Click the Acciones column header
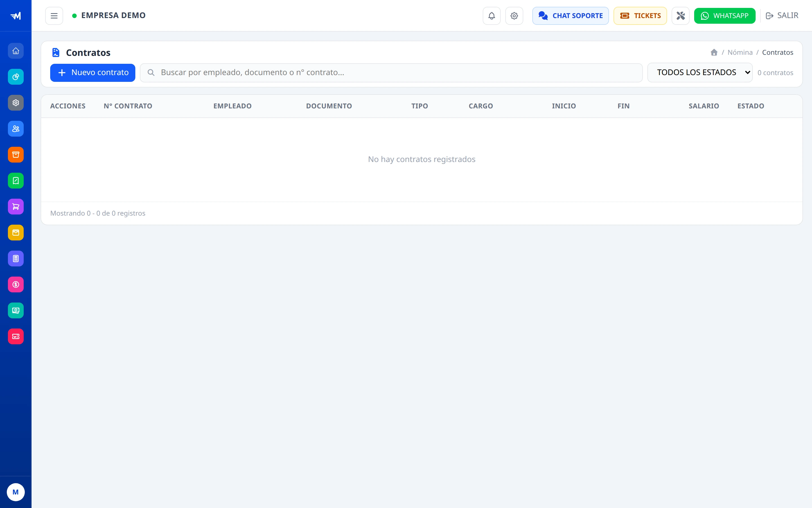Viewport: 812px width, 508px height. (68, 106)
